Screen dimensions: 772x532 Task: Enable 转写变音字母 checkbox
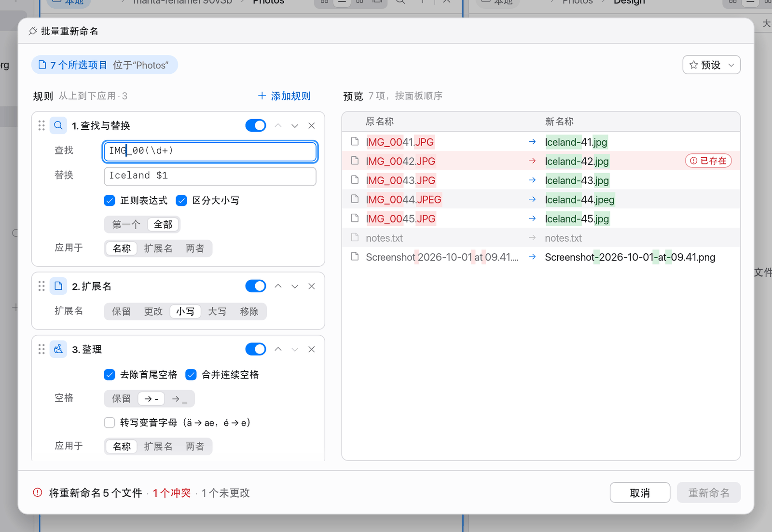click(110, 423)
